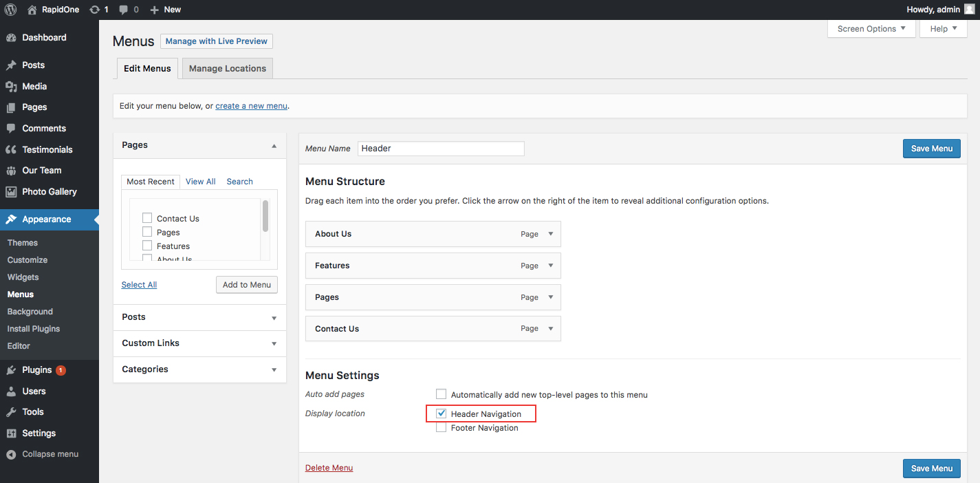Open the comments bubble icon in admin bar
Viewport: 980px width, 483px height.
123,10
